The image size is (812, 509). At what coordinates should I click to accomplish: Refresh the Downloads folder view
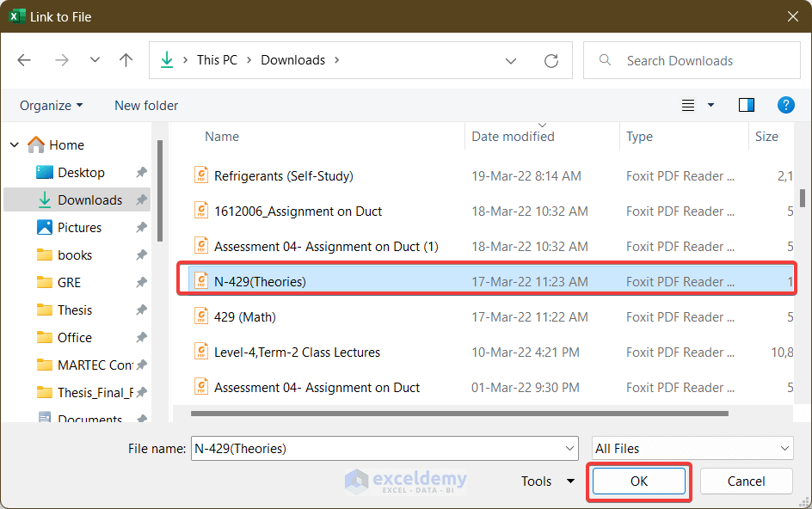pos(551,61)
